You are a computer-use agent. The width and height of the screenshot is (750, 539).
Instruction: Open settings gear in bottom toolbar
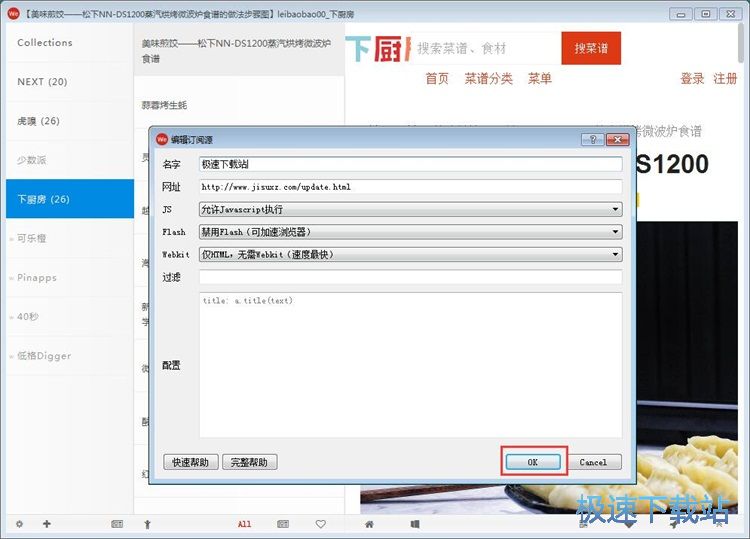click(19, 524)
